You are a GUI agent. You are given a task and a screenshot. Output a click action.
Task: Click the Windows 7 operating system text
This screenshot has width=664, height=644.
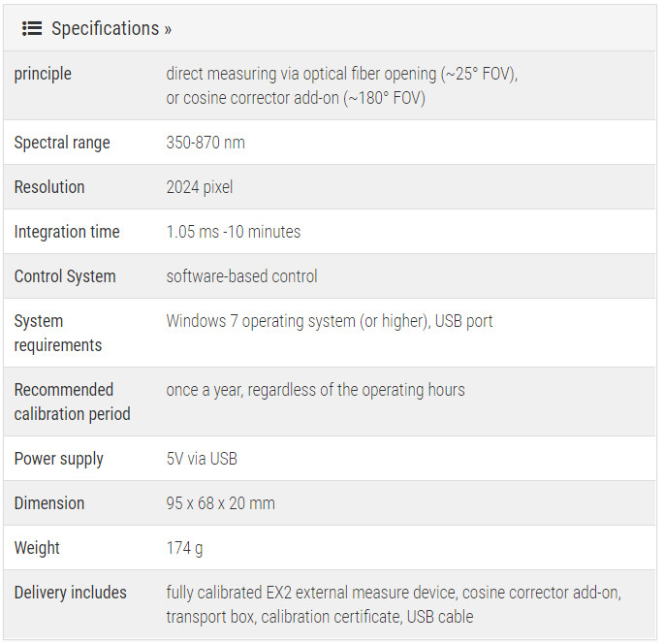tap(330, 321)
